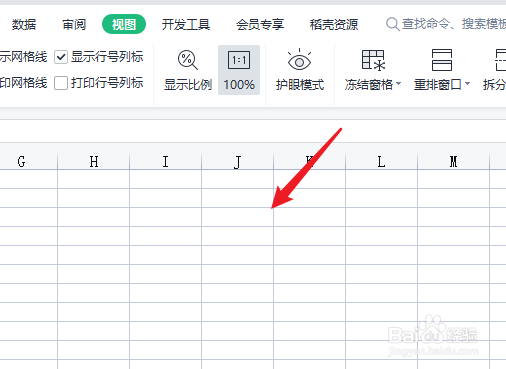Click the 显示行号列标 label text

[x=107, y=57]
